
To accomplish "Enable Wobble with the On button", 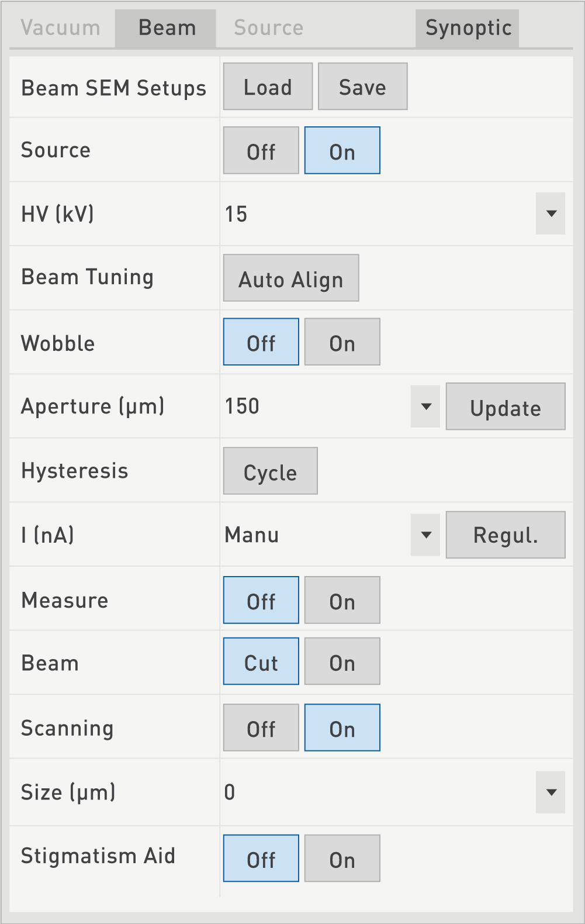I will (342, 342).
